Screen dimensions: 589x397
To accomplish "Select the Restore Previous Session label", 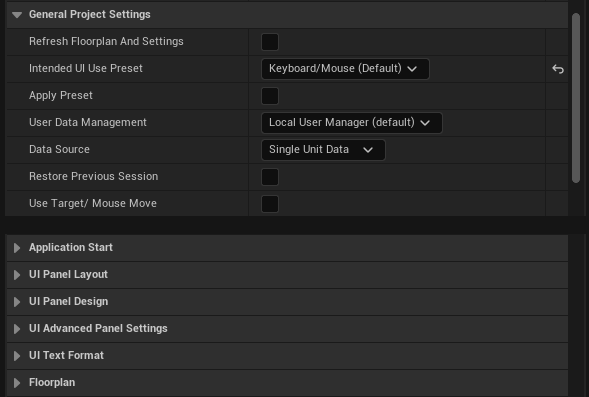I will (94, 177).
